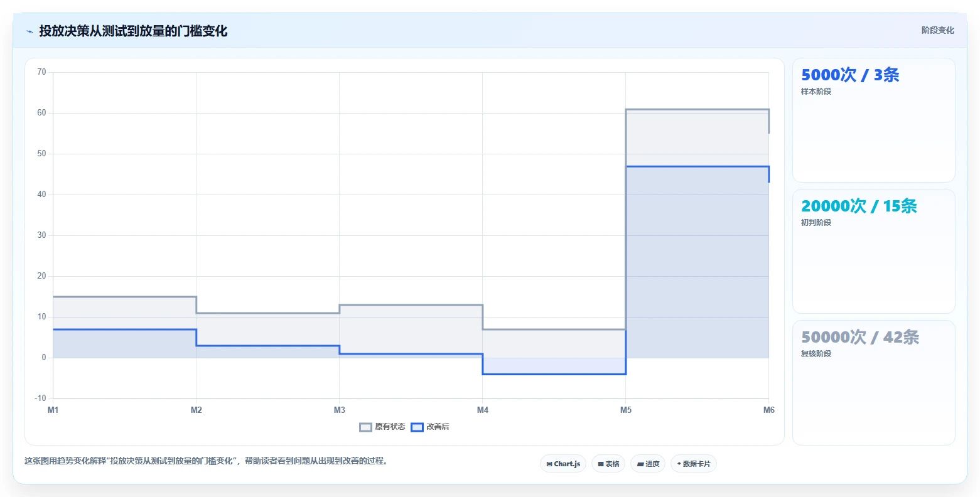Image resolution: width=980 pixels, height=497 pixels.
Task: Click the 50 y-axis tick label
Action: click(41, 154)
